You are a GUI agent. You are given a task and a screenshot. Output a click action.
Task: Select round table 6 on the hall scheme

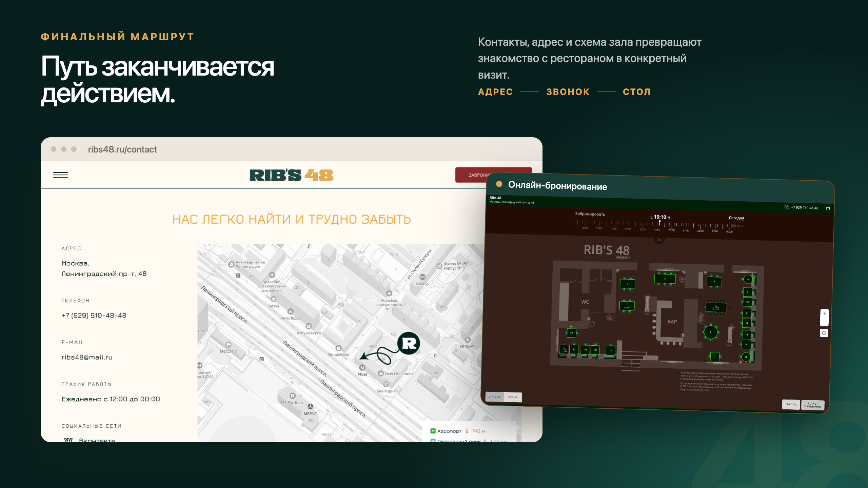711,332
